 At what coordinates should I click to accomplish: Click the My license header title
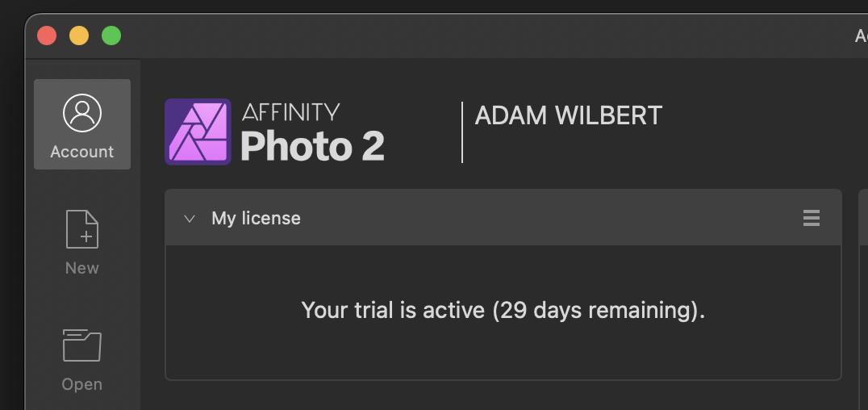tap(256, 219)
